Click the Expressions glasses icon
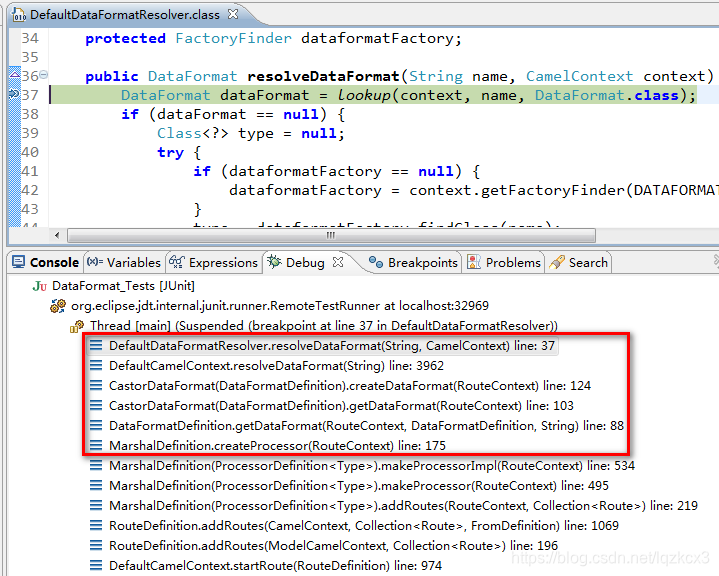Image resolution: width=719 pixels, height=576 pixels. (177, 262)
